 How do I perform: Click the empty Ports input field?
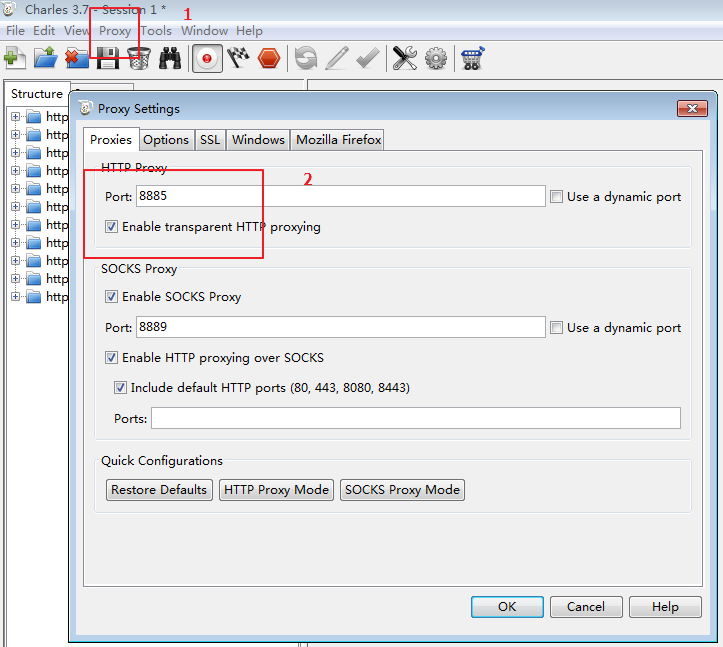[416, 418]
